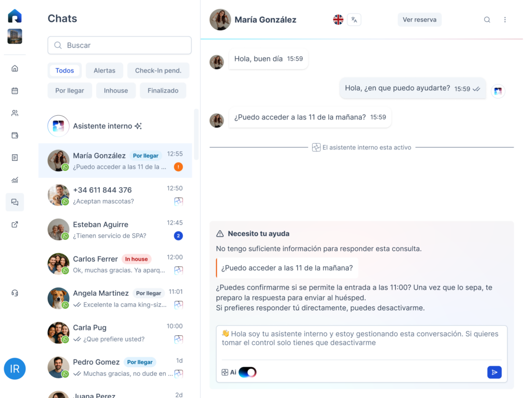
Task: Select the Todos filter tab
Action: click(x=65, y=71)
